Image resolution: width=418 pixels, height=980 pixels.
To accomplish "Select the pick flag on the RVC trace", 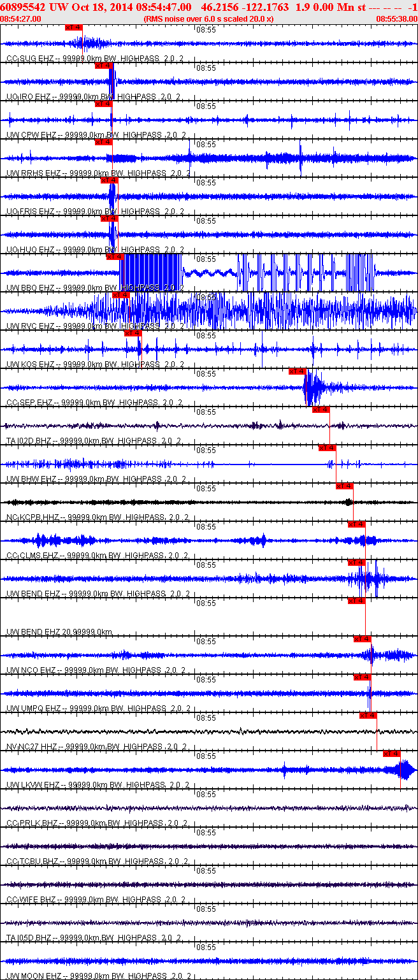I will coord(120,295).
